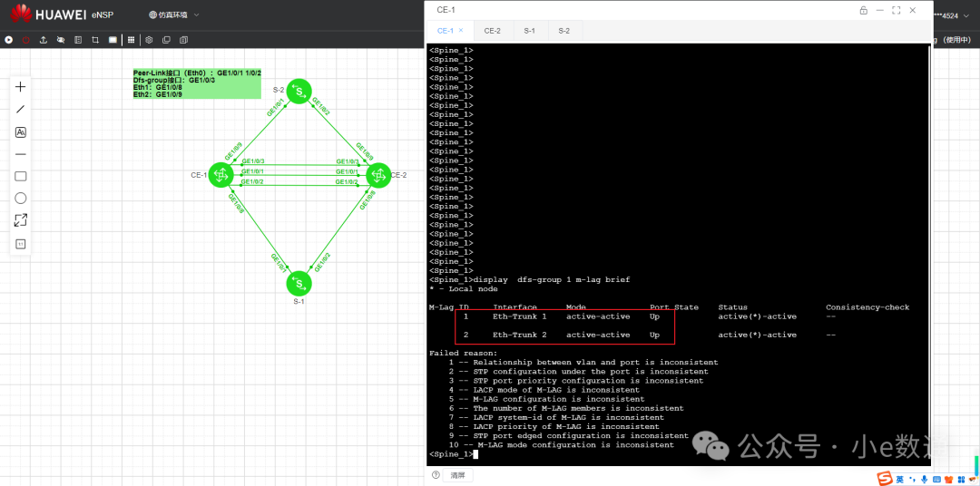This screenshot has height=486, width=980.
Task: Click the input method punctuation toggle icon
Action: 913,479
